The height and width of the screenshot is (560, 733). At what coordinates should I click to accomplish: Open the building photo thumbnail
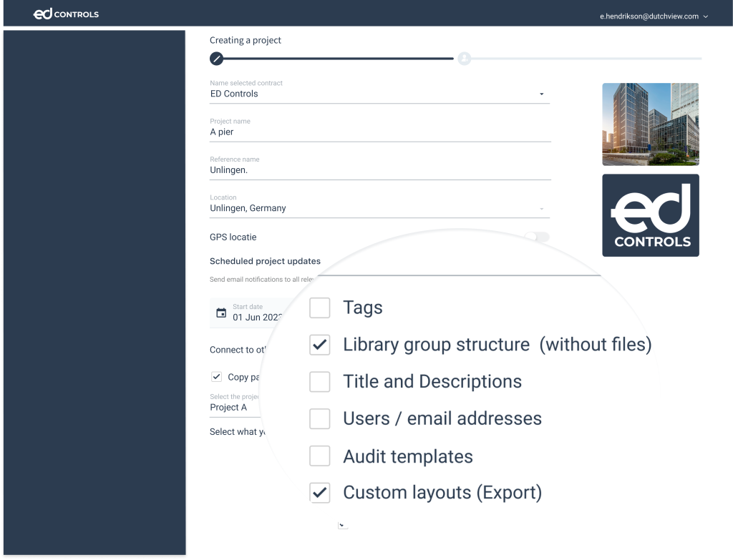tap(650, 124)
